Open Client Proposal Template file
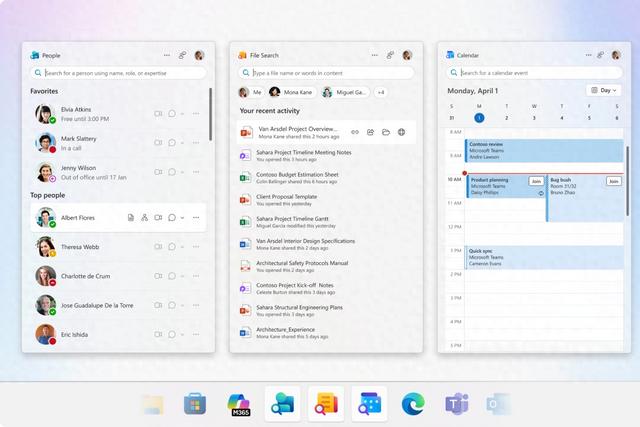Image resolution: width=640 pixels, height=427 pixels. (x=326, y=200)
